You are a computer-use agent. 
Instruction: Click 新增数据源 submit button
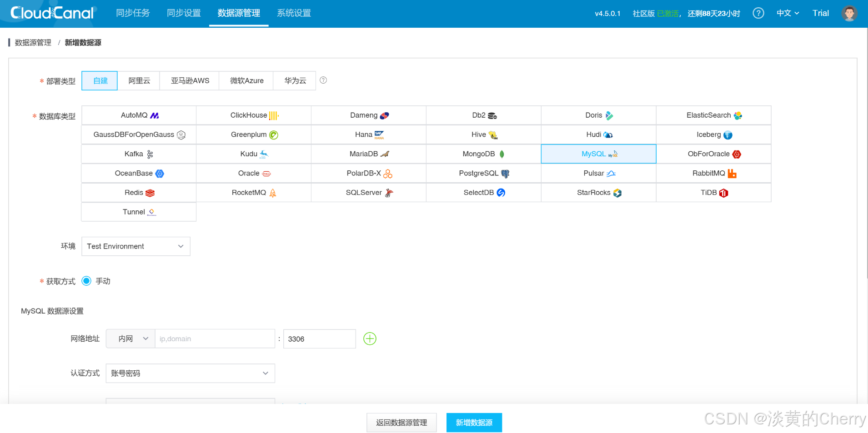474,423
